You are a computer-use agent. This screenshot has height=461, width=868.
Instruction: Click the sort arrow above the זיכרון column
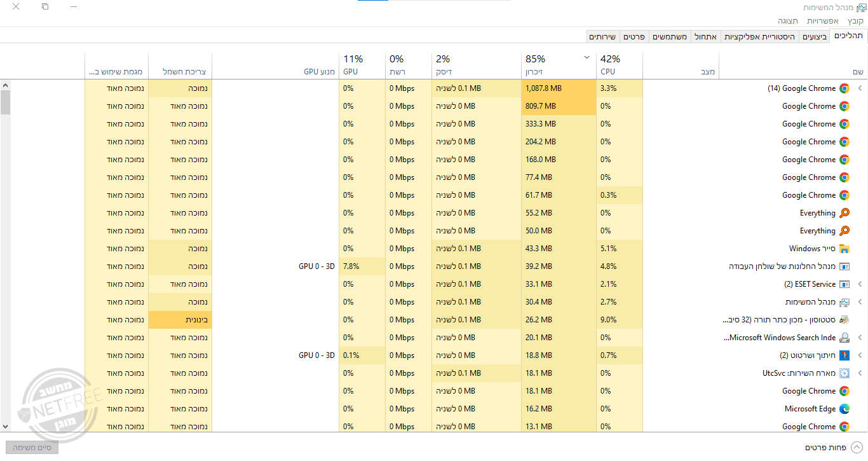point(587,58)
